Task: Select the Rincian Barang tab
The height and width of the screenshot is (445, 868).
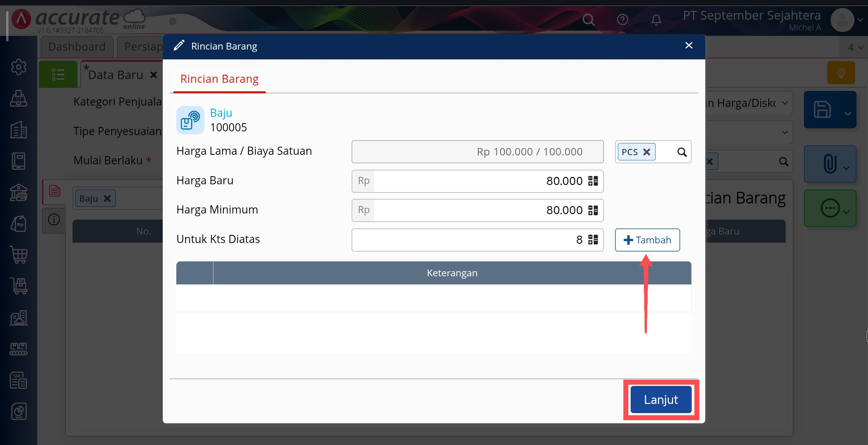Action: pos(219,79)
